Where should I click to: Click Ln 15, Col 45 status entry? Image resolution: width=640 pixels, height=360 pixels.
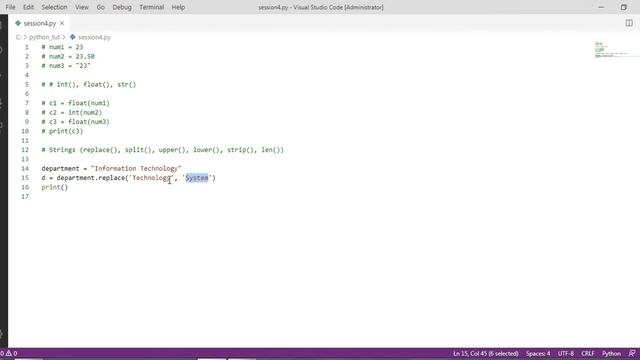point(485,353)
